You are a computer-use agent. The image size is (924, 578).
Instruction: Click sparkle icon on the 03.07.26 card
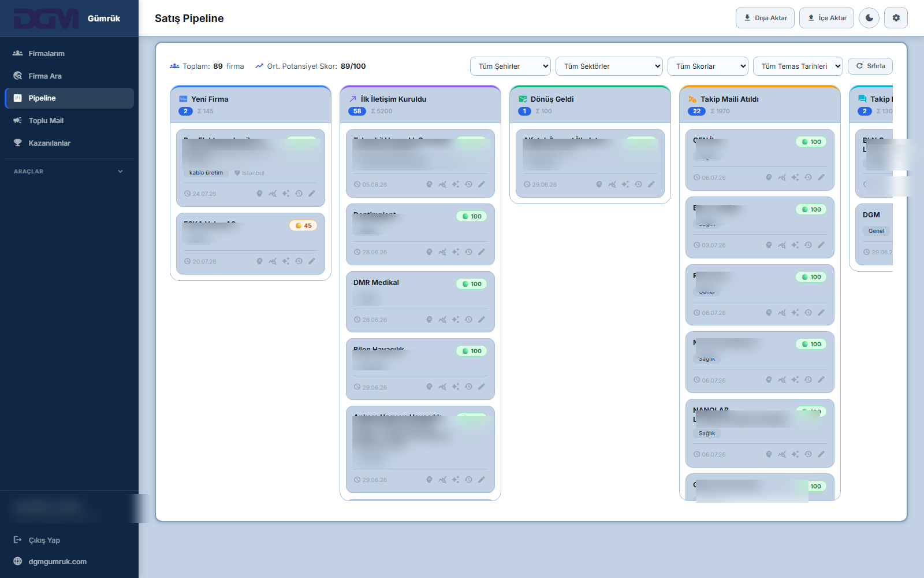pos(795,245)
